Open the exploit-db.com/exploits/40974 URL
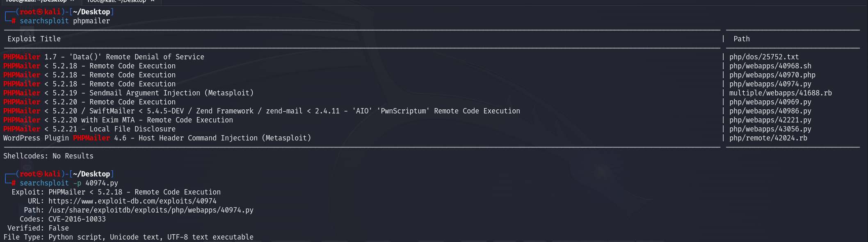The width and height of the screenshot is (868, 242). [132, 201]
